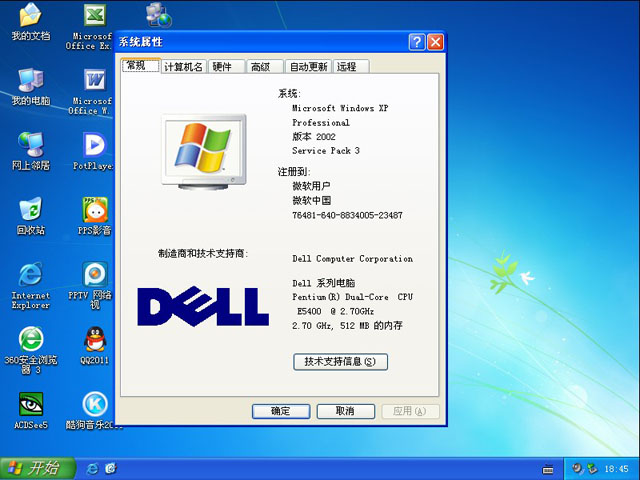The height and width of the screenshot is (480, 640).
Task: Click the Windows XP logo monitor image
Action: (x=204, y=152)
